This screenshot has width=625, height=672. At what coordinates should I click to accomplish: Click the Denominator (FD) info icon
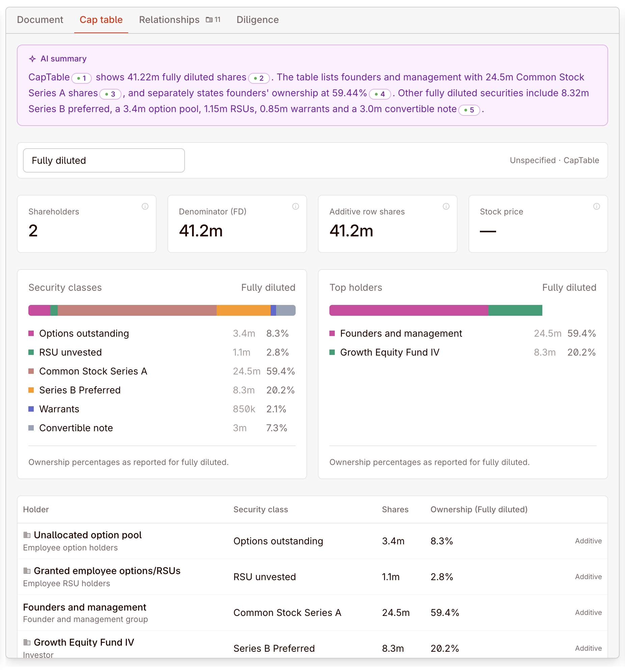[x=295, y=206]
